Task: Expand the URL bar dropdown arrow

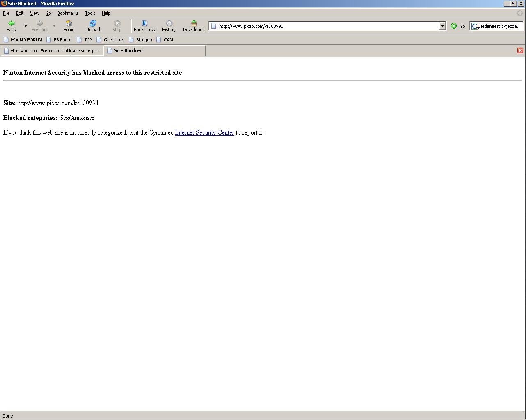Action: point(442,26)
